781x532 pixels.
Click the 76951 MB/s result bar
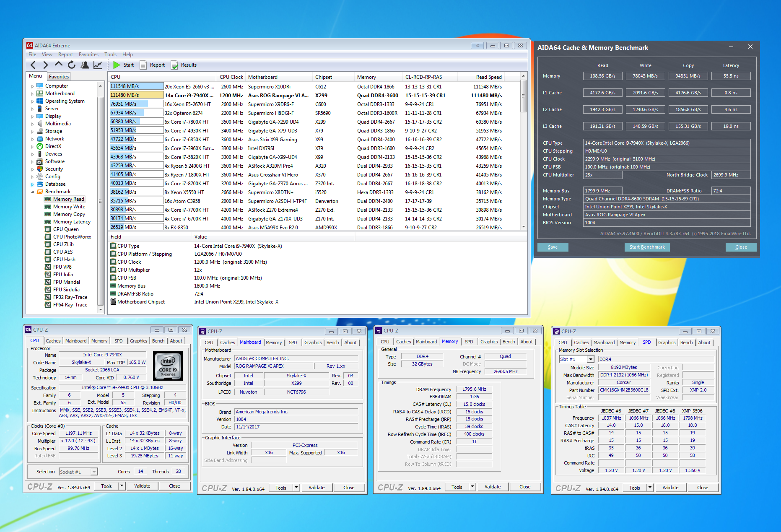point(137,104)
